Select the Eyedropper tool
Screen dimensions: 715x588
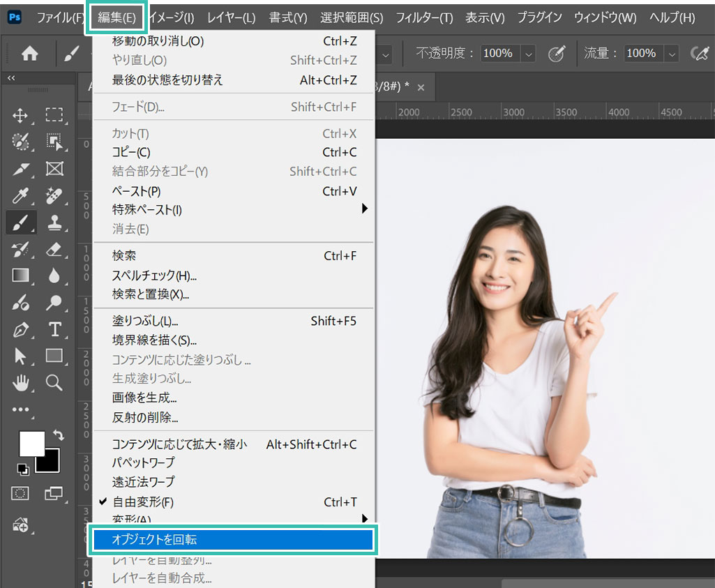(x=20, y=196)
